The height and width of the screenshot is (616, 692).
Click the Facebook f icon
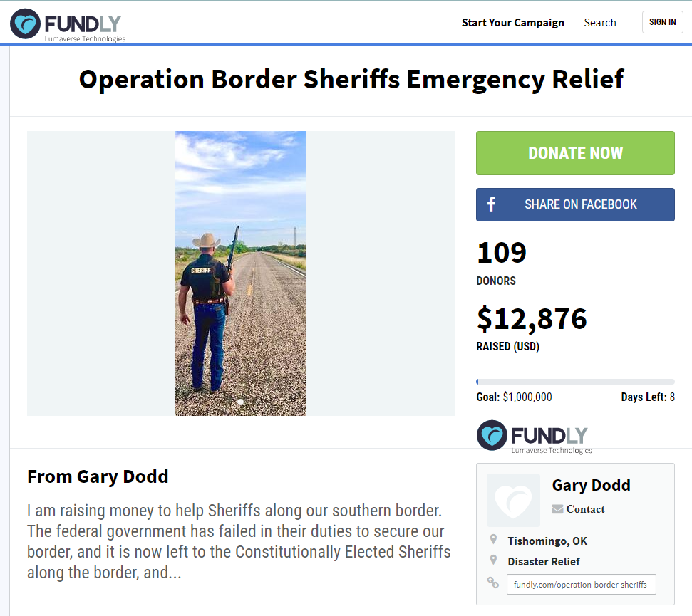pyautogui.click(x=491, y=204)
